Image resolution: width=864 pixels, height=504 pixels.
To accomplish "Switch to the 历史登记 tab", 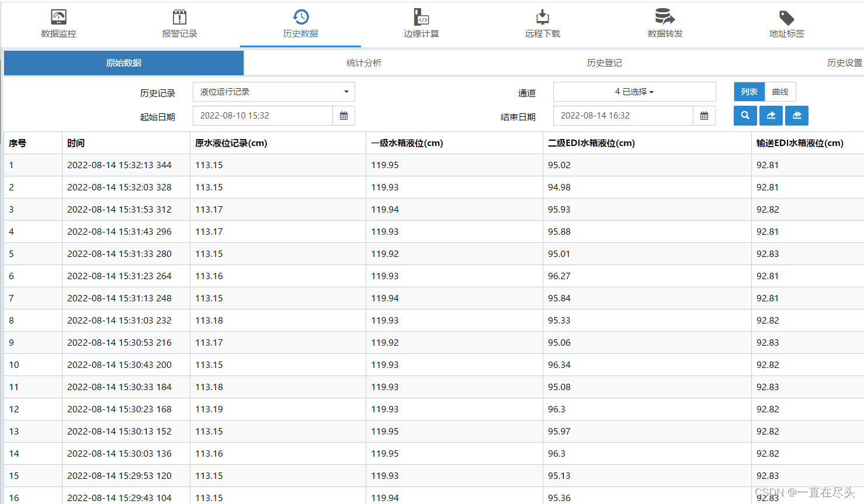I will pyautogui.click(x=605, y=63).
